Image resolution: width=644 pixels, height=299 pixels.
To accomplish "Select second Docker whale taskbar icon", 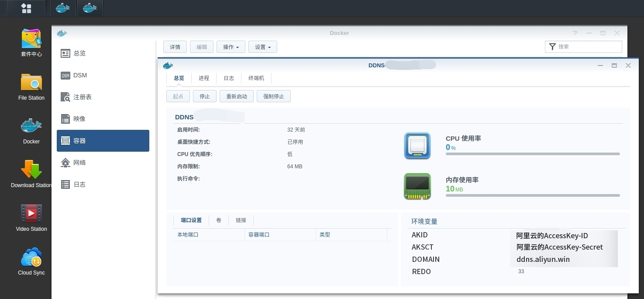I will coord(90,8).
